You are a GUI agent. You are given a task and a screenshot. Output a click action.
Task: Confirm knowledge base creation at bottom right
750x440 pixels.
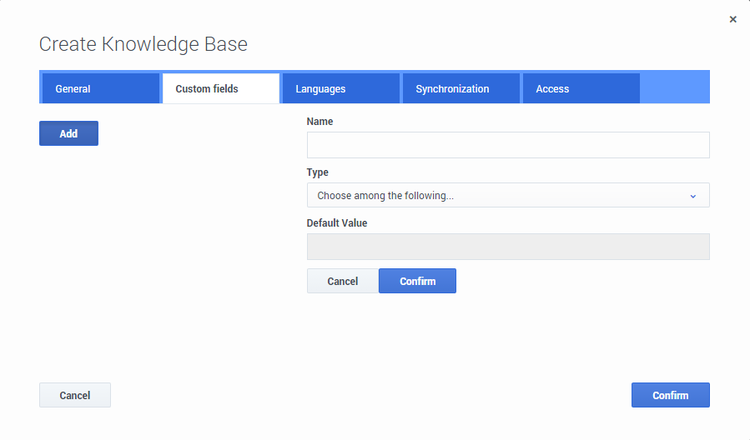[671, 395]
